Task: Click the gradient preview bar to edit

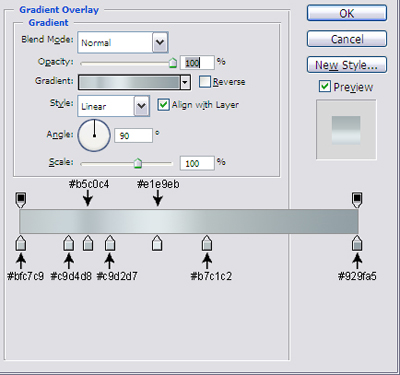Action: point(129,82)
